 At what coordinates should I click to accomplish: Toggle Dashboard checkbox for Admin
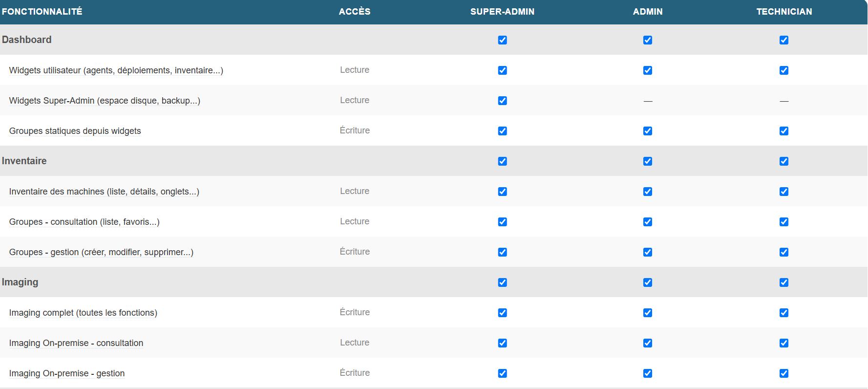[648, 40]
